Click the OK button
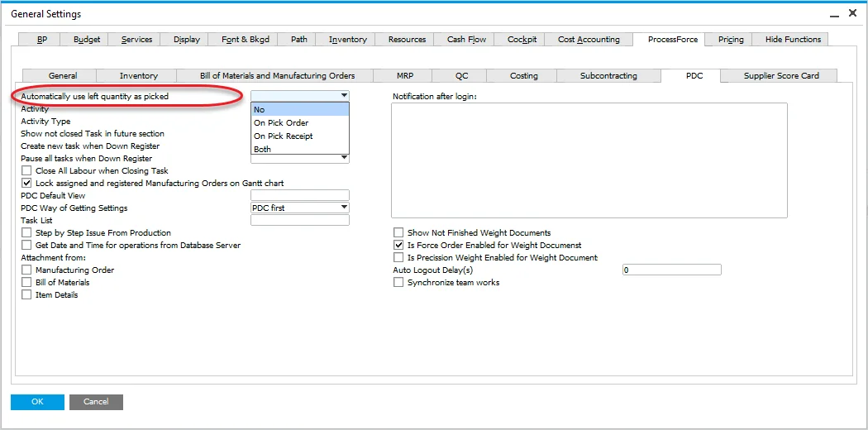868x430 pixels. tap(37, 402)
